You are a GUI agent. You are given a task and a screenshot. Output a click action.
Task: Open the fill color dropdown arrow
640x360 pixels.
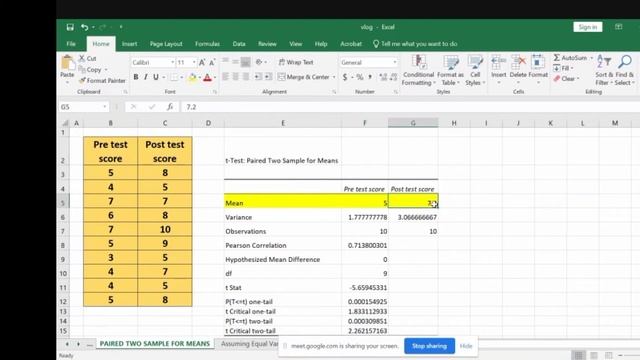[200, 77]
